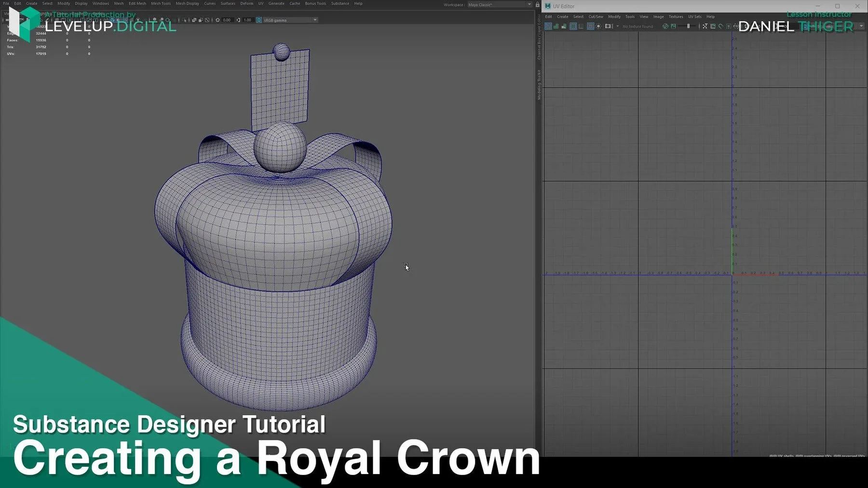Open the Windows menu
Image resolution: width=868 pixels, height=488 pixels.
click(101, 3)
